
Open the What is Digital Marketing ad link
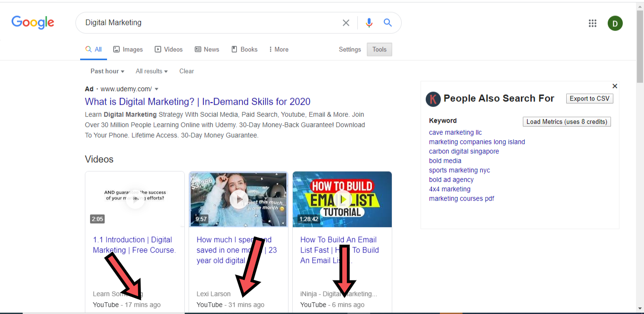[198, 102]
